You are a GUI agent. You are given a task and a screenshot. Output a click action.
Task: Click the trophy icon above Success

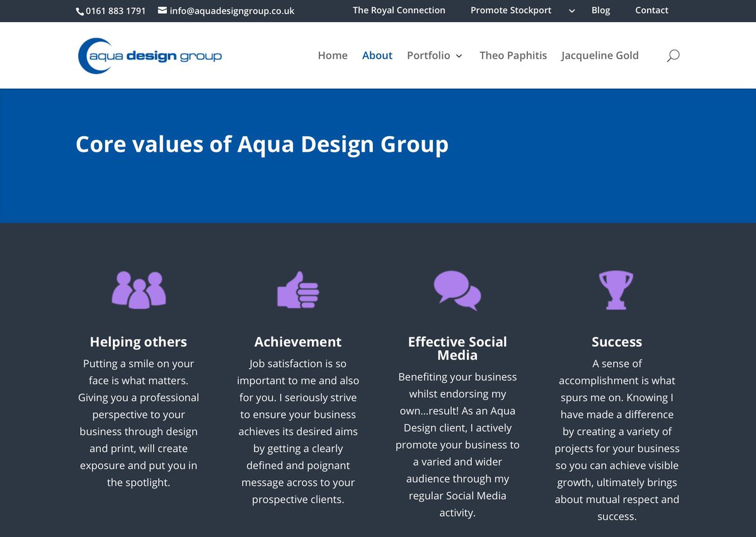pos(616,289)
